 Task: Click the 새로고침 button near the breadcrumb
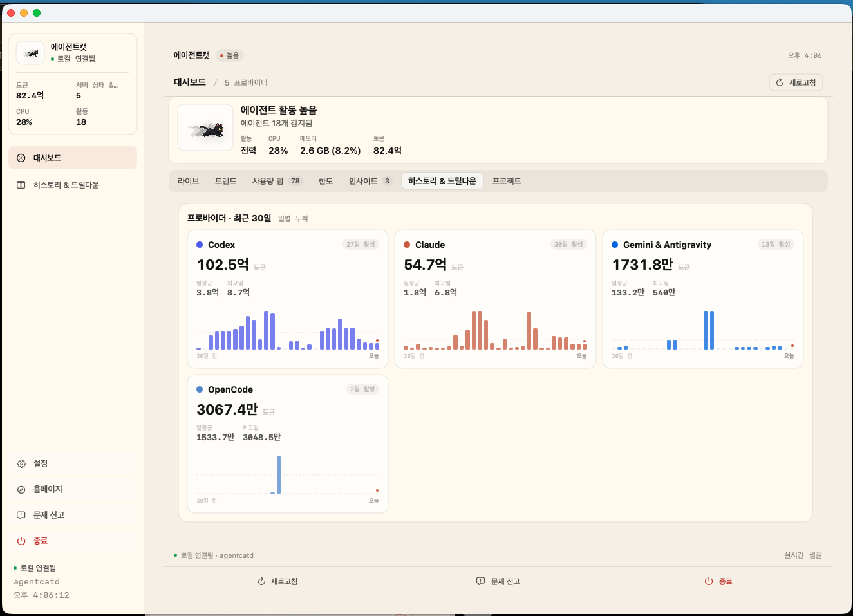[796, 82]
